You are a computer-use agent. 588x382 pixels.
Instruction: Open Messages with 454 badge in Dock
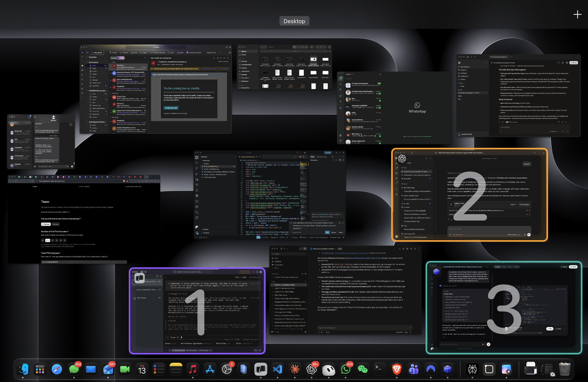(74, 369)
